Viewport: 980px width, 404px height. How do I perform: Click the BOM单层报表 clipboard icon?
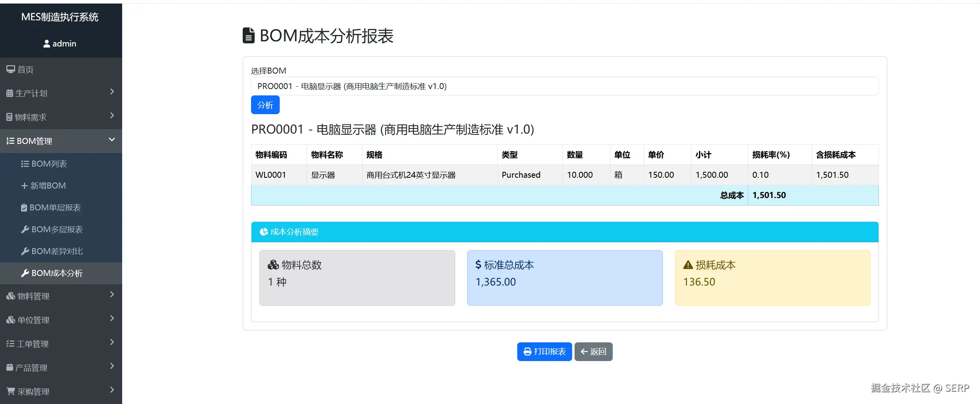pyautogui.click(x=24, y=208)
